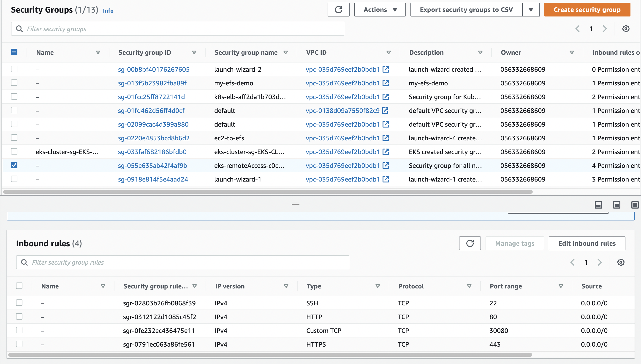The image size is (641, 364).
Task: Open security groups table preferences gear
Action: (x=625, y=29)
